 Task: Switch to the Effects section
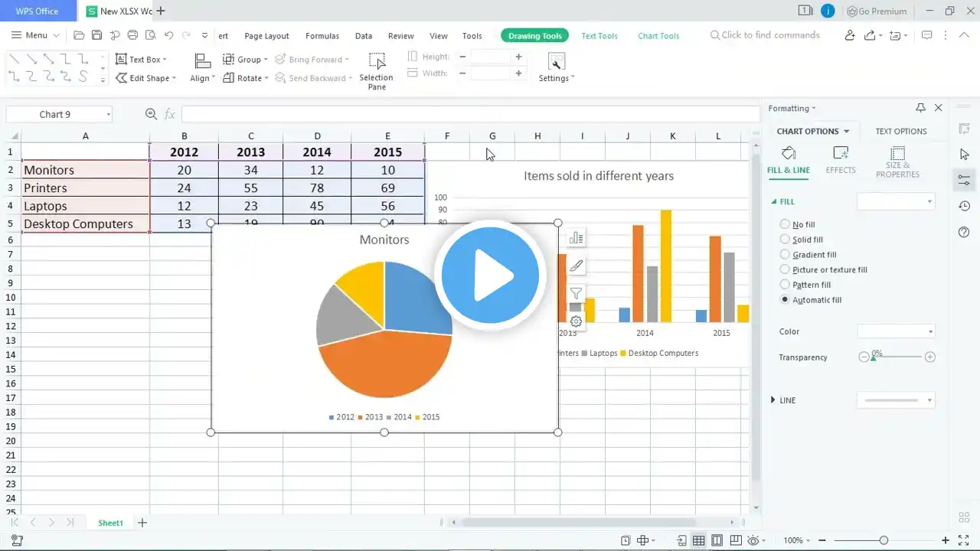point(841,159)
